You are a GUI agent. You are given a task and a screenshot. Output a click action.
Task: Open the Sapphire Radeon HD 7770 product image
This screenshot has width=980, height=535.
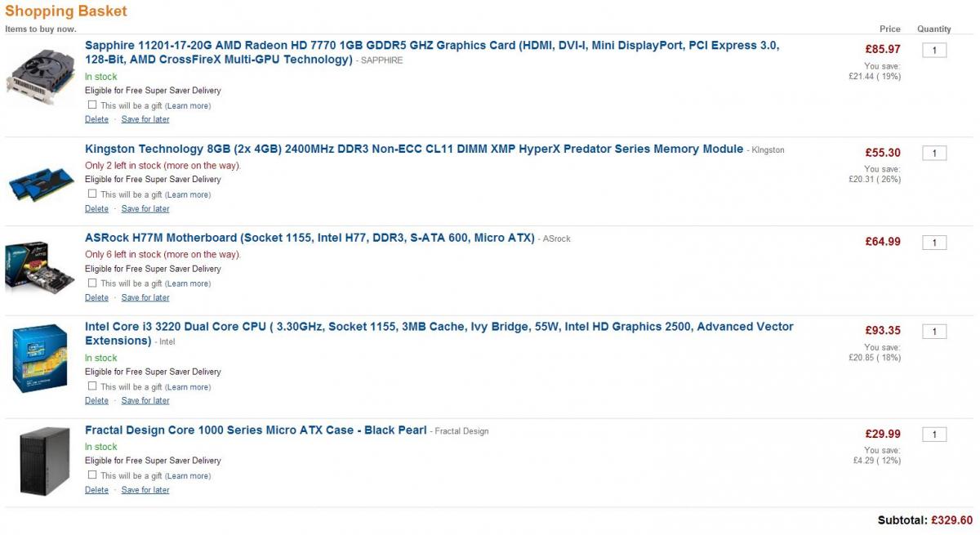tap(40, 78)
